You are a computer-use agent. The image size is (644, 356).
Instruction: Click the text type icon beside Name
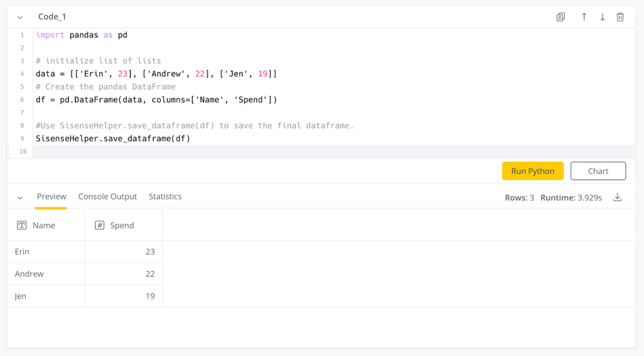coord(22,225)
